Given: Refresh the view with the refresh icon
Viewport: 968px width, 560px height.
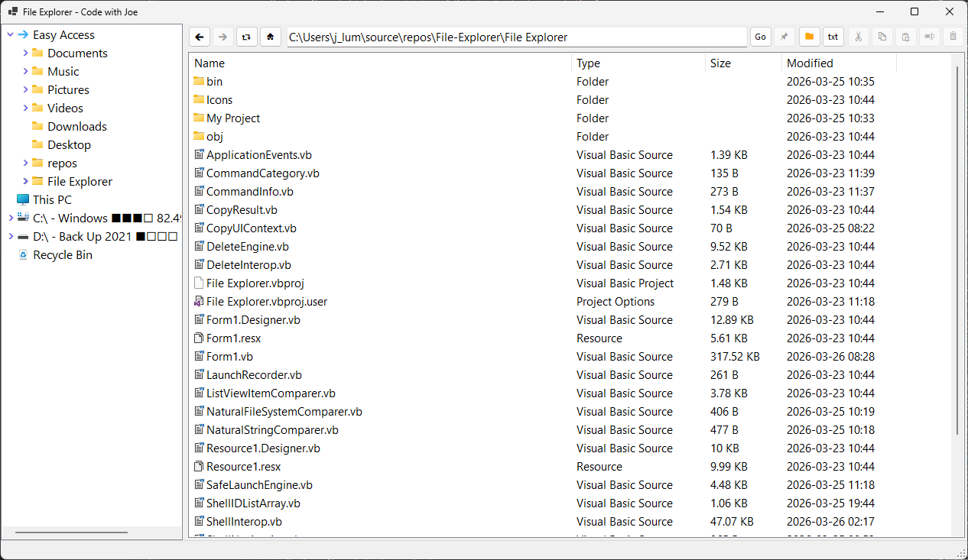Looking at the screenshot, I should click(246, 36).
